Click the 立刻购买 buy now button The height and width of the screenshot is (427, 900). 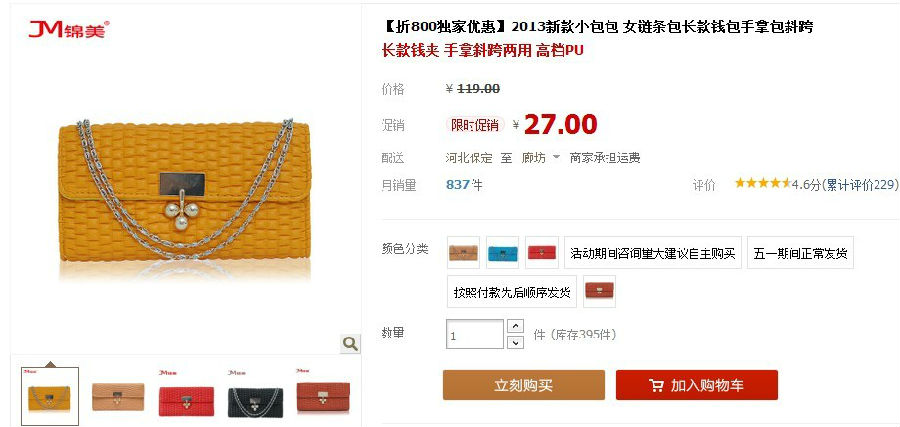[x=523, y=385]
